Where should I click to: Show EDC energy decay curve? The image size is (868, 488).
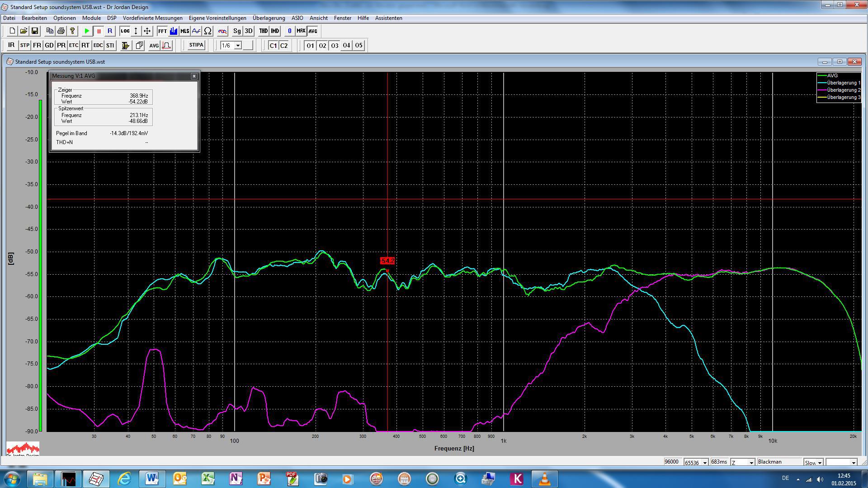(98, 45)
